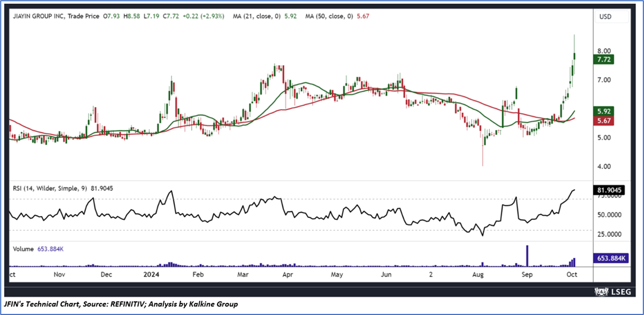
Task: Click the latest candle near 7.72
Action: (x=574, y=55)
